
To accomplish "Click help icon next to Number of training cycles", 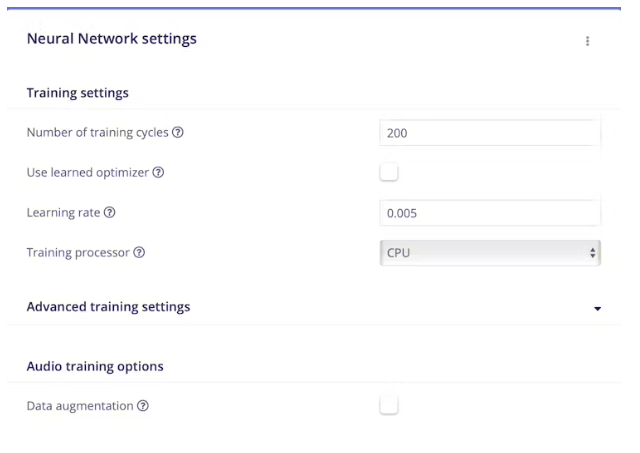I will click(x=178, y=133).
